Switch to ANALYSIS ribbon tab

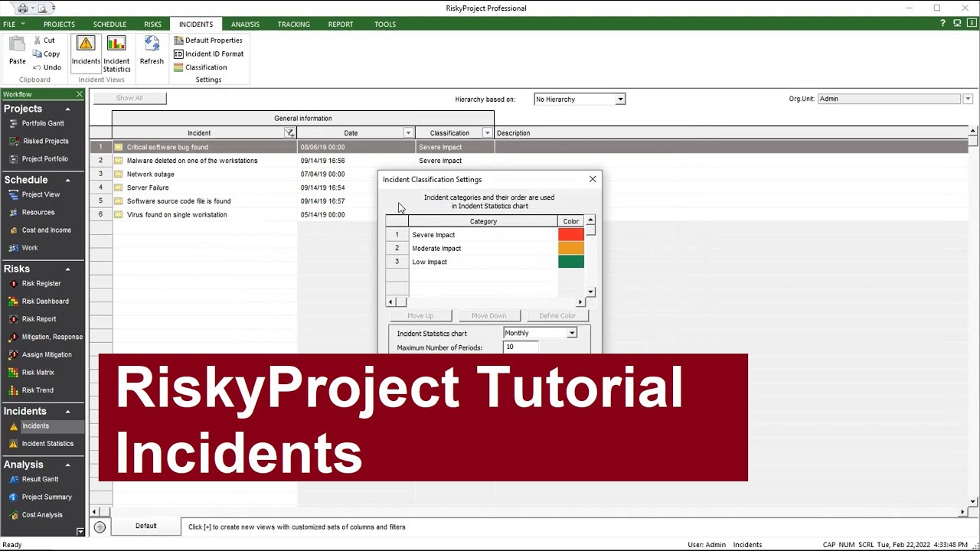click(245, 24)
